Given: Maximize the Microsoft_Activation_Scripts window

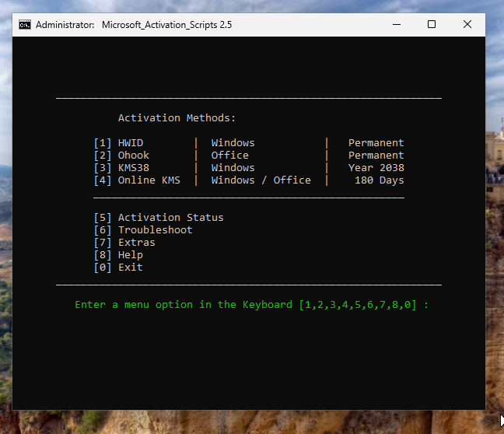Looking at the screenshot, I should [x=432, y=24].
